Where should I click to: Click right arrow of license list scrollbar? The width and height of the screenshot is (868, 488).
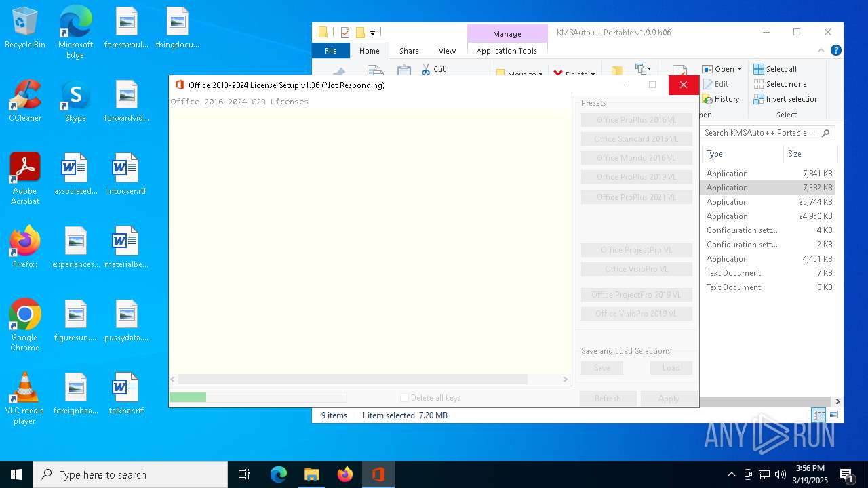pos(566,380)
